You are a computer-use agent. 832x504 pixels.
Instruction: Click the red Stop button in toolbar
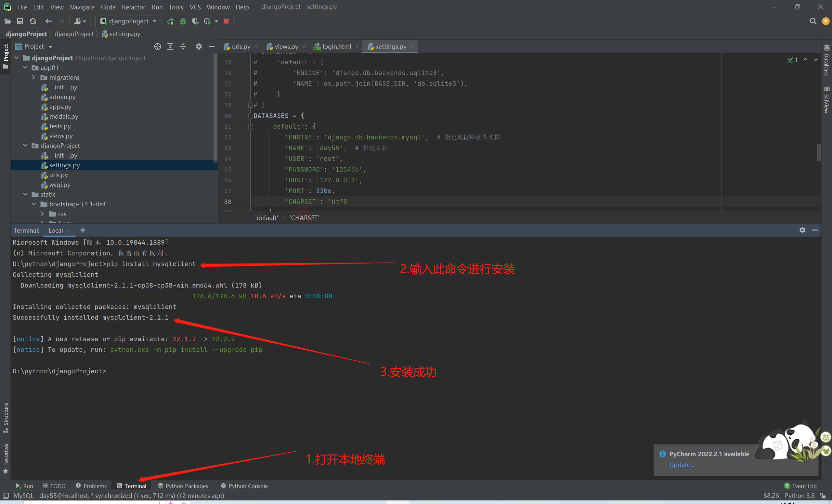click(226, 21)
